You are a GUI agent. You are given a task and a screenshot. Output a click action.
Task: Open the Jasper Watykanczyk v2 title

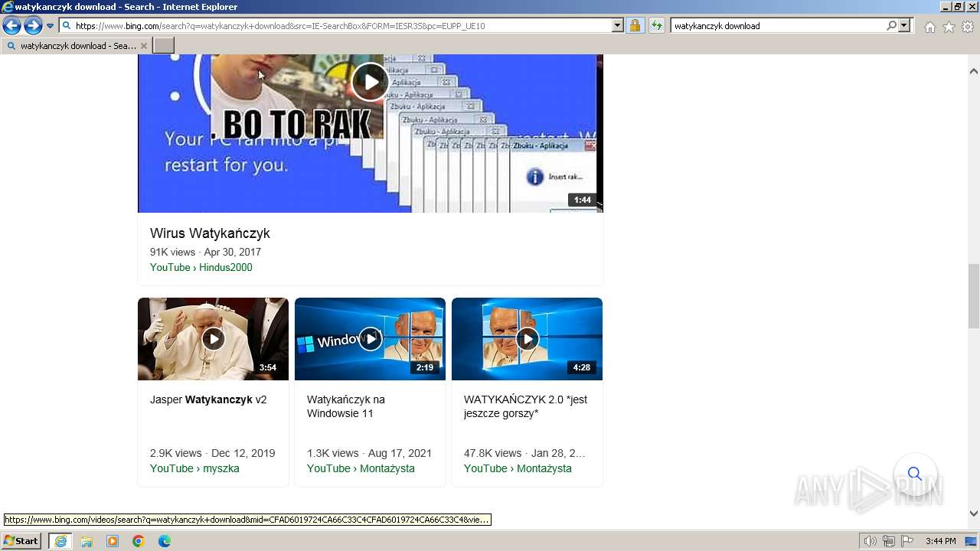click(x=208, y=399)
